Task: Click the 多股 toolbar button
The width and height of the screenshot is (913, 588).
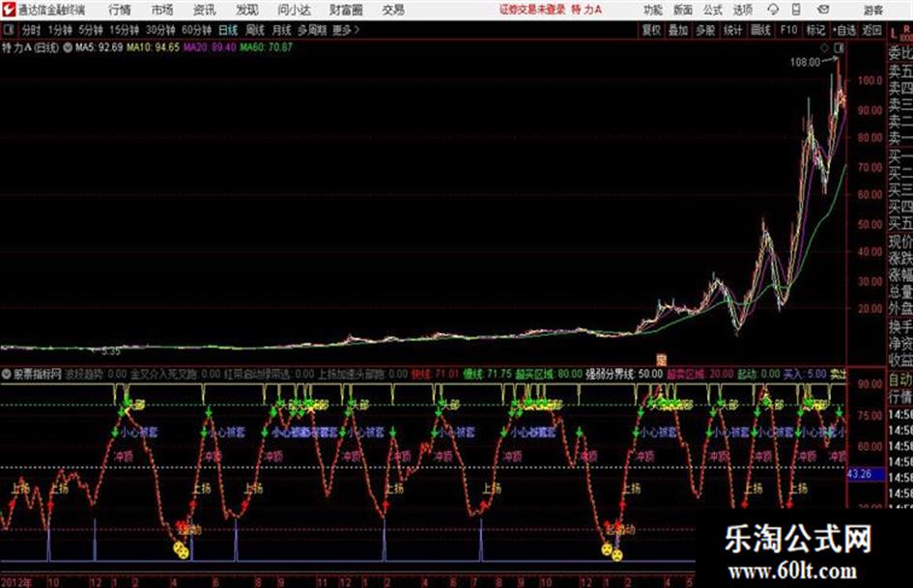Action: (705, 30)
